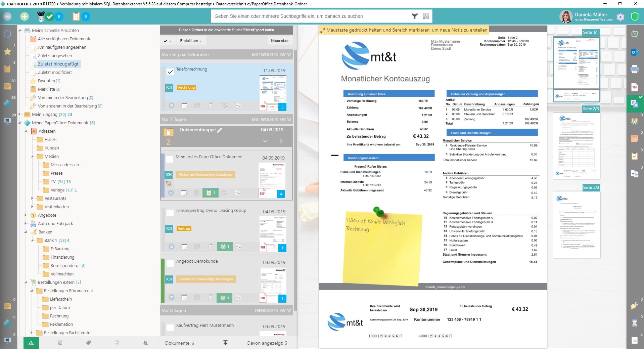
Task: Click 'Diesen Ordner in die erweiterte Suche' button
Action: coord(226,30)
